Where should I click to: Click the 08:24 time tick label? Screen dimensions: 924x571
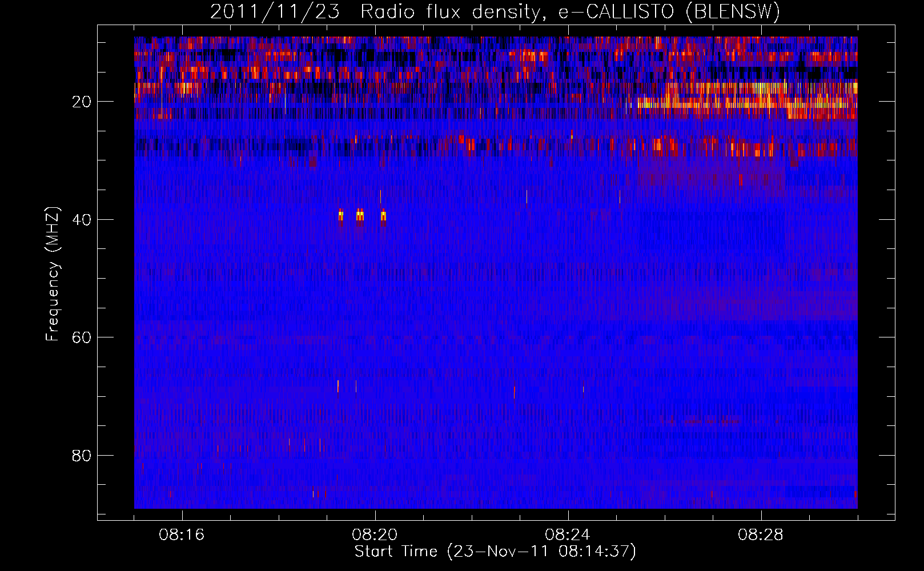568,535
